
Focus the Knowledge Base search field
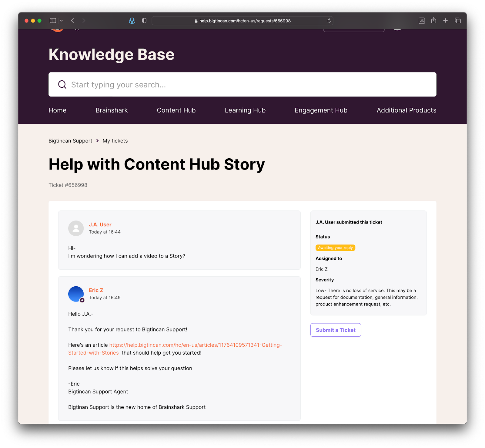242,84
